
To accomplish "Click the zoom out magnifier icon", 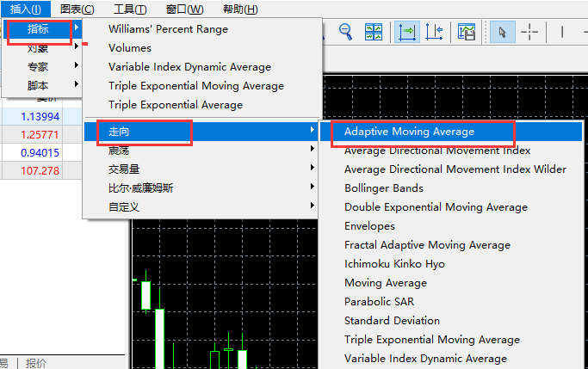I will coord(345,32).
